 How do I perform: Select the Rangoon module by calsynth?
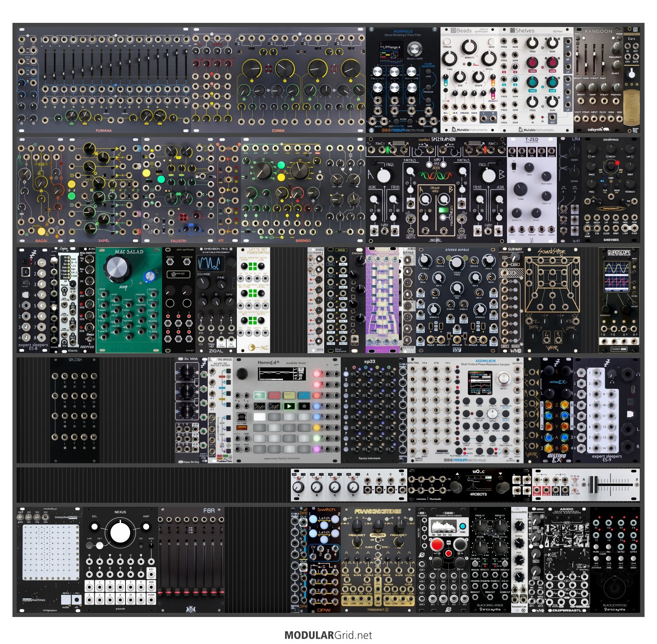click(x=598, y=80)
